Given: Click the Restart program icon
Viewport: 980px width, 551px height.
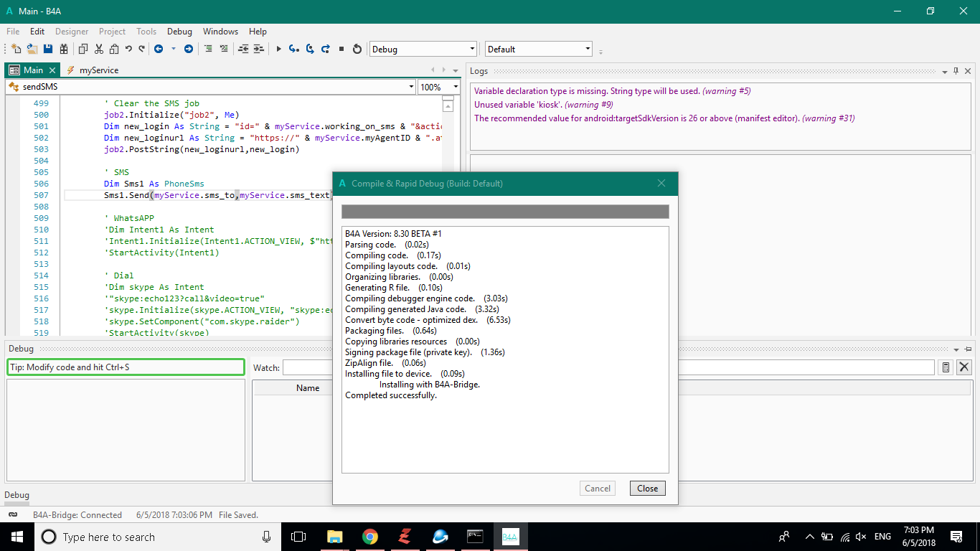Looking at the screenshot, I should pyautogui.click(x=357, y=50).
